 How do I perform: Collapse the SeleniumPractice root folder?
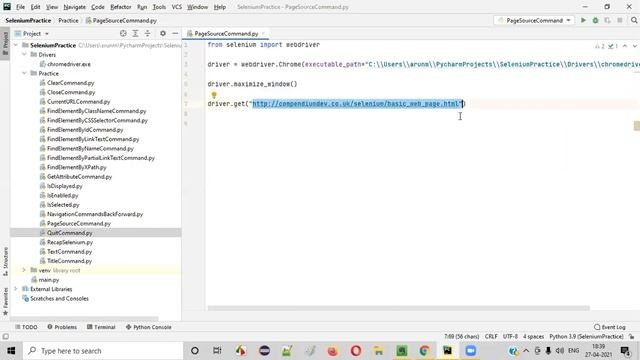pos(16,45)
